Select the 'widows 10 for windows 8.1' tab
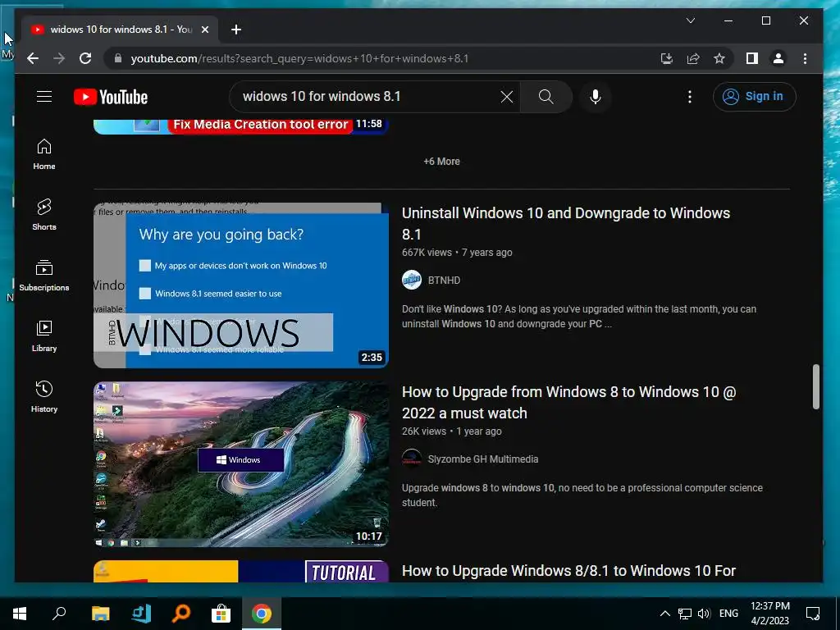The image size is (840, 630). pos(120,30)
